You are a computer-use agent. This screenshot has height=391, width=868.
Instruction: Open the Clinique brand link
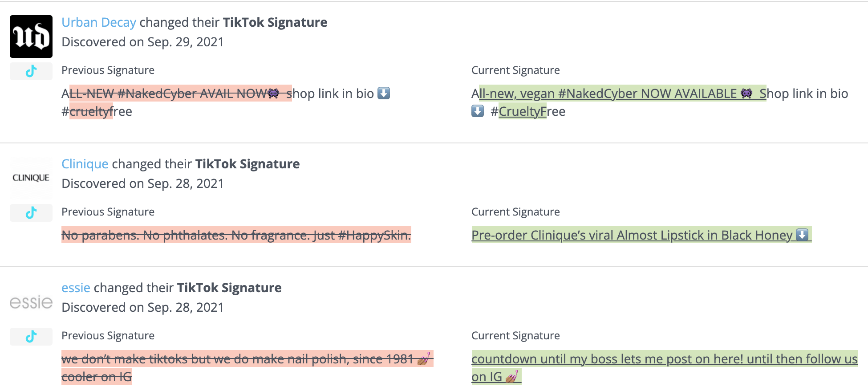[85, 164]
